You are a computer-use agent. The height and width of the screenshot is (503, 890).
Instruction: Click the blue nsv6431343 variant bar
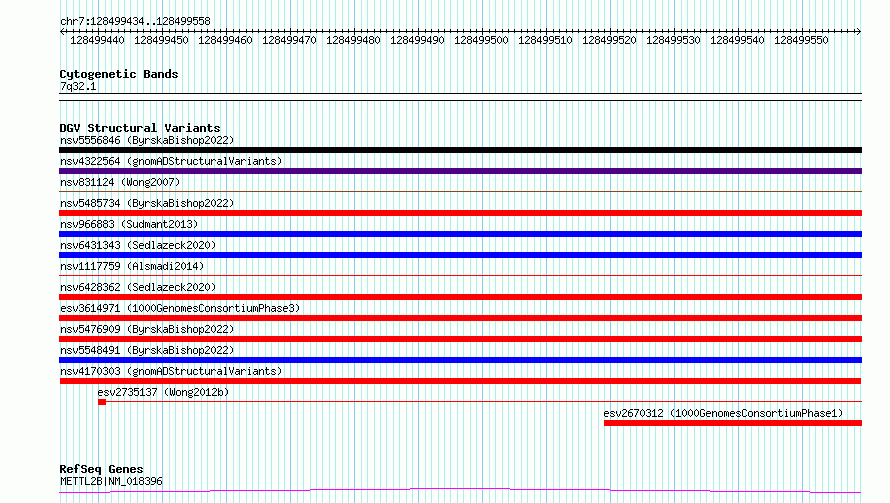460,255
